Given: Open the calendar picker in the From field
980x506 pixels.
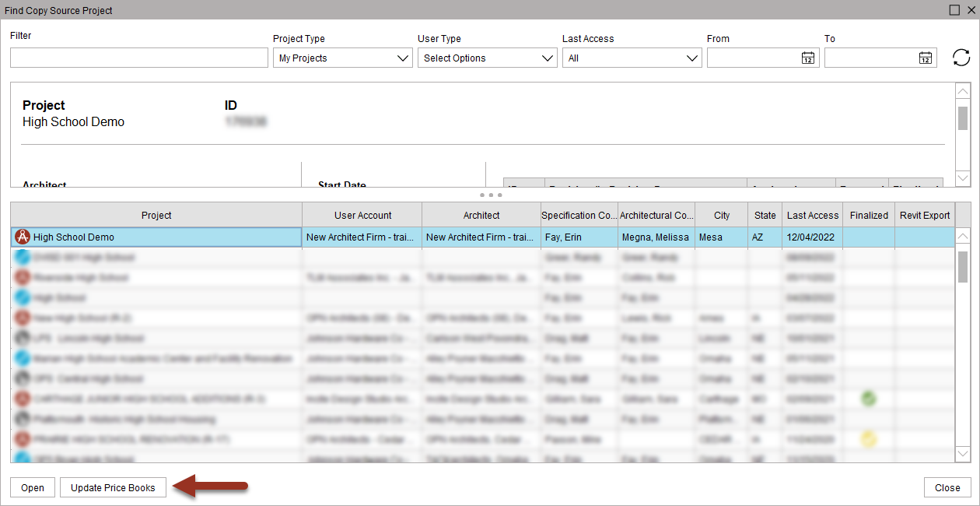Looking at the screenshot, I should click(x=808, y=57).
